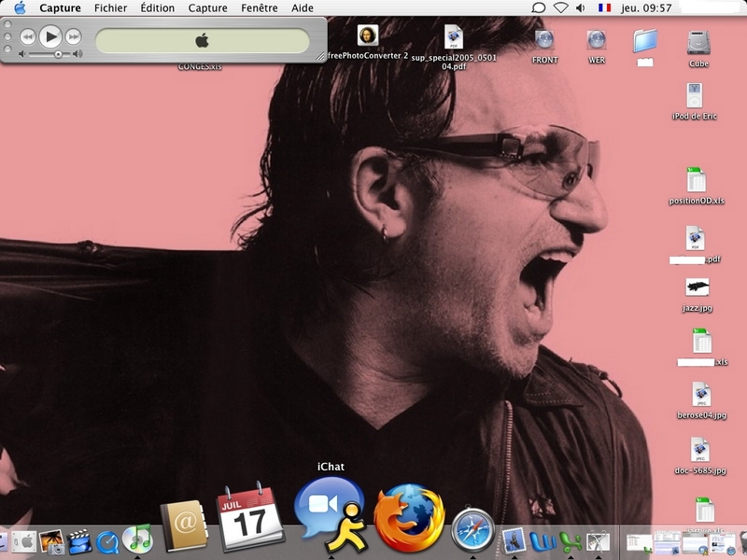Open the Apple menu
Screen dimensions: 747x560
pyautogui.click(x=20, y=7)
